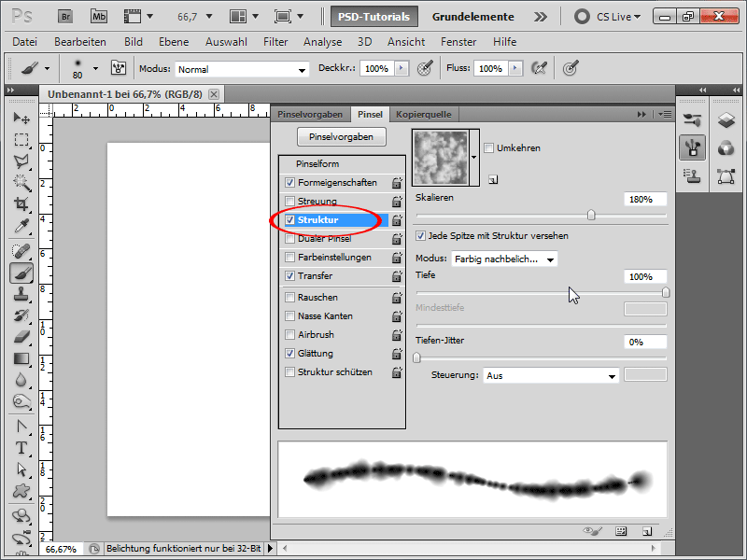Open the brush preset picker arrow

[x=96, y=68]
